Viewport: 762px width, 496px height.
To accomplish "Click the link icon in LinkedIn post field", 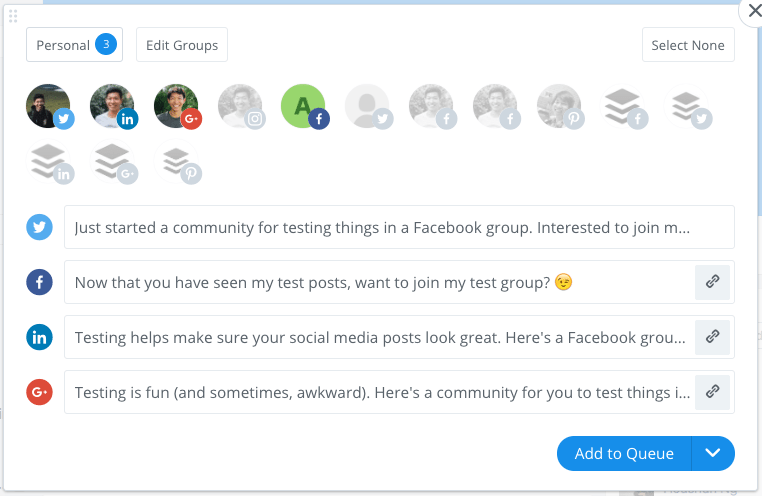I will [712, 337].
